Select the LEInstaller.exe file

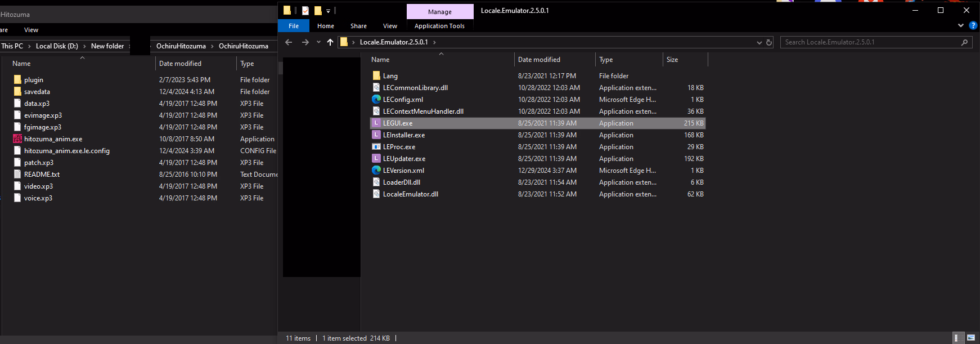[x=404, y=135]
